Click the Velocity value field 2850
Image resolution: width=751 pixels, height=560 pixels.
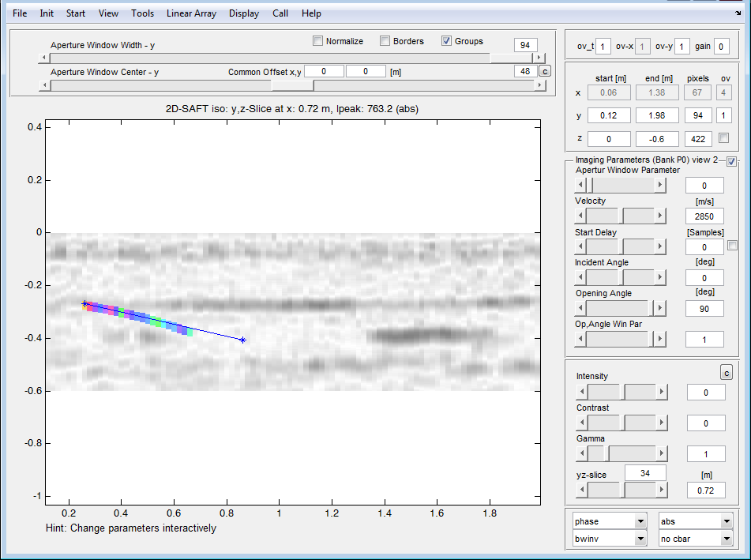(704, 216)
